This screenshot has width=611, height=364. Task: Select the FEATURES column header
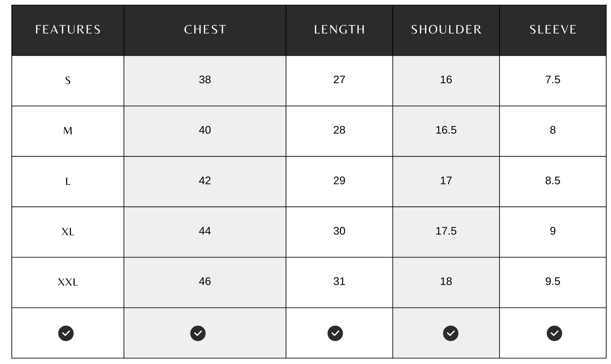[68, 30]
